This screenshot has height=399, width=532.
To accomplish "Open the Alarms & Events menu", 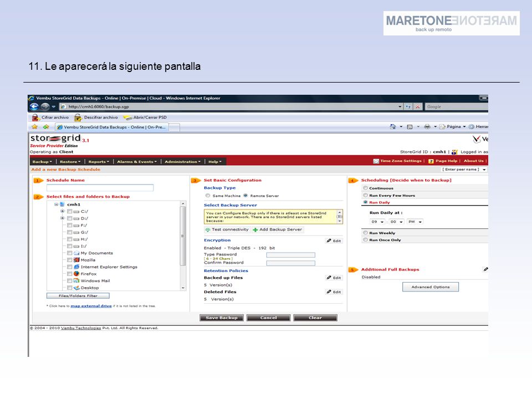I will tap(137, 162).
